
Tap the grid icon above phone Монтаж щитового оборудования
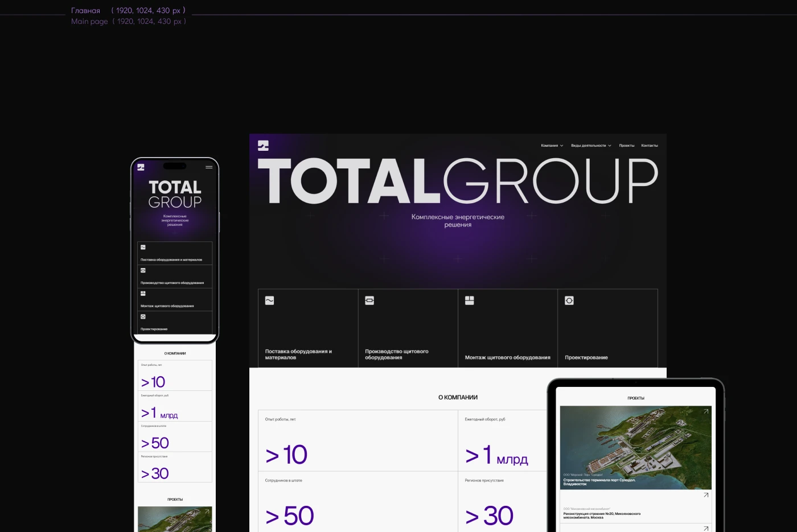[143, 294]
